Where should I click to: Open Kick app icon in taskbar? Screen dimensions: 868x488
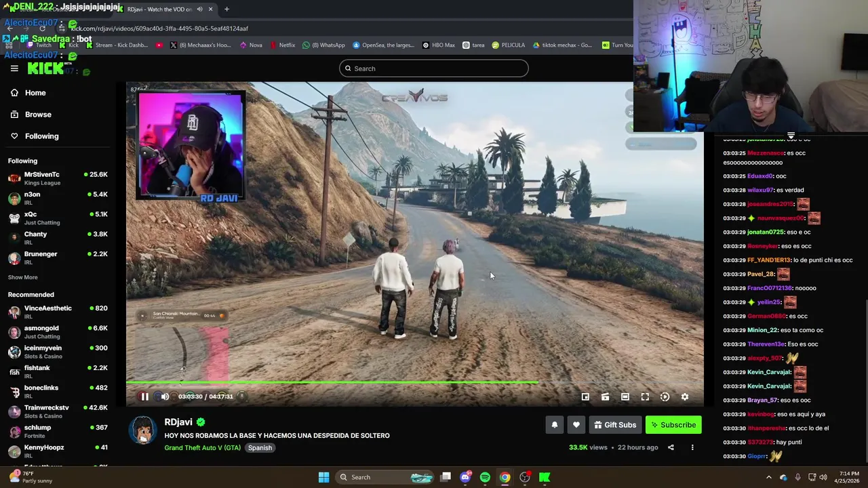pos(545,477)
